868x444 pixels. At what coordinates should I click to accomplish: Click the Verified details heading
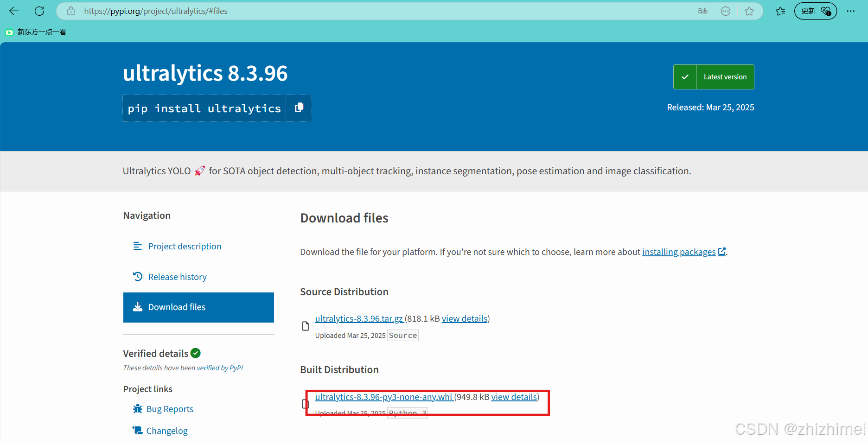click(156, 353)
